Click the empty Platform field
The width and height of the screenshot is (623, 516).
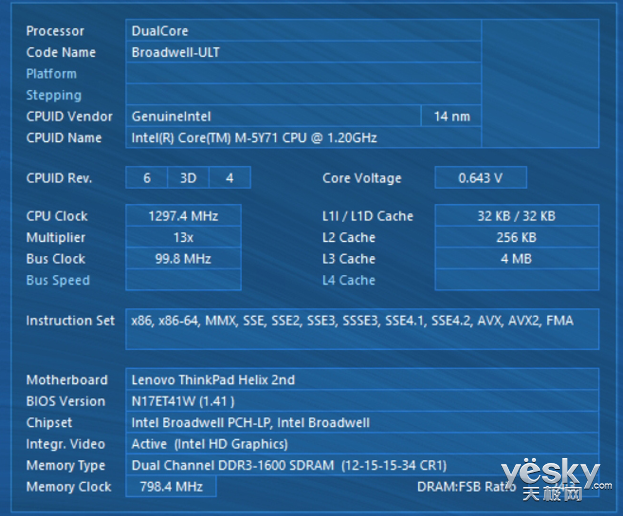(x=304, y=73)
